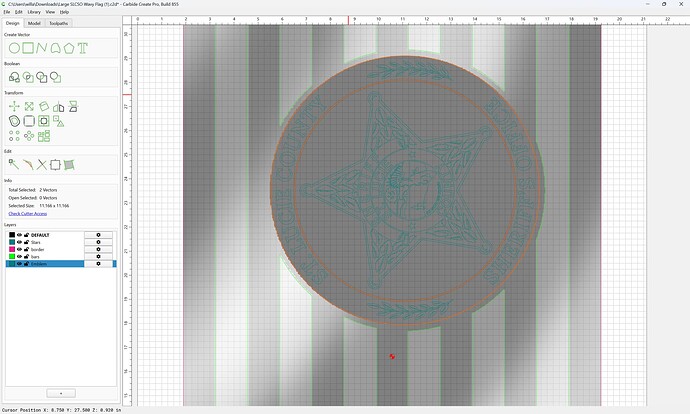Open the square-and-triangle transform tool
The width and height of the screenshot is (690, 414).
point(59,121)
